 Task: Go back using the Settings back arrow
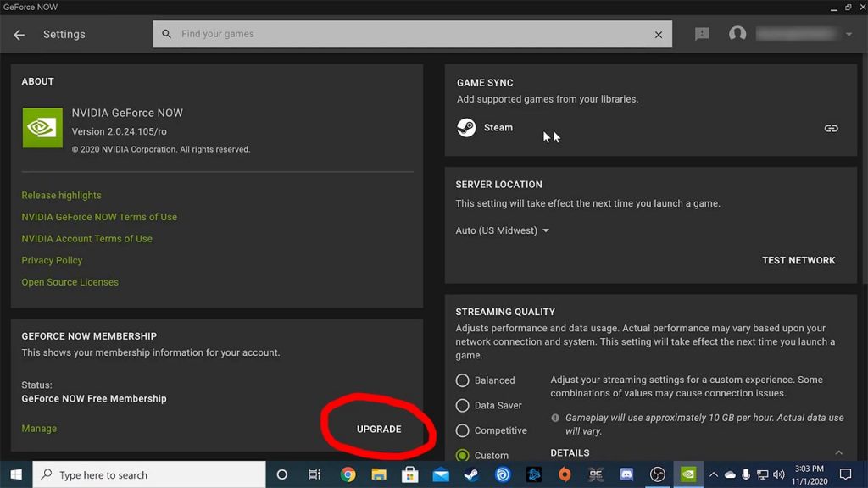pyautogui.click(x=19, y=35)
